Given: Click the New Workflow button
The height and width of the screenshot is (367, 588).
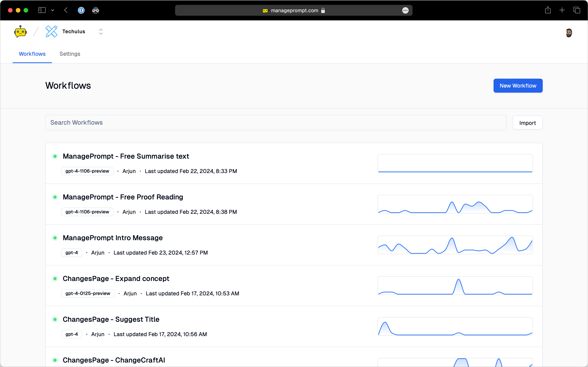Looking at the screenshot, I should point(518,86).
